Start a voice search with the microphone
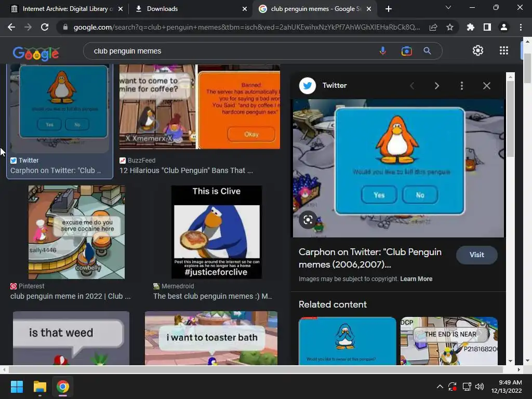This screenshot has height=399, width=532. [x=383, y=51]
